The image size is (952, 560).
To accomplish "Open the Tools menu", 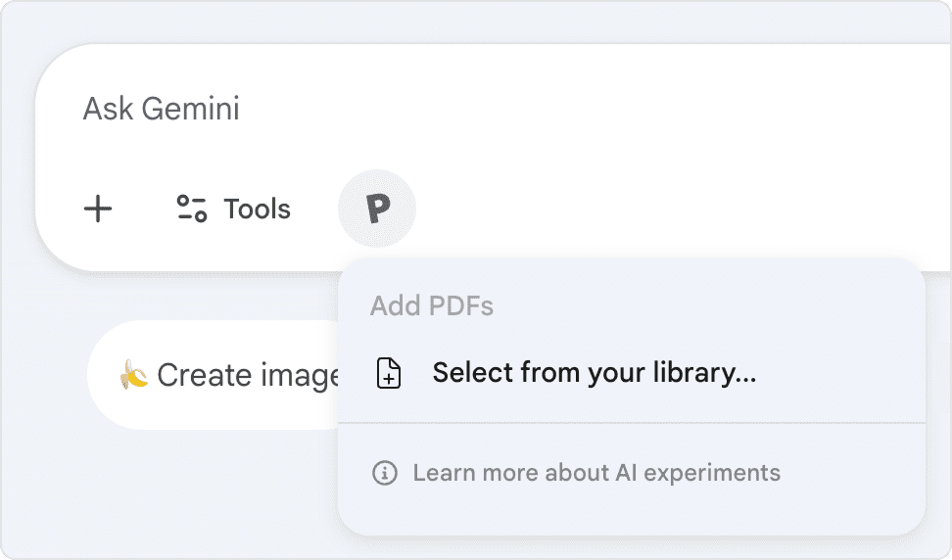I will (233, 209).
